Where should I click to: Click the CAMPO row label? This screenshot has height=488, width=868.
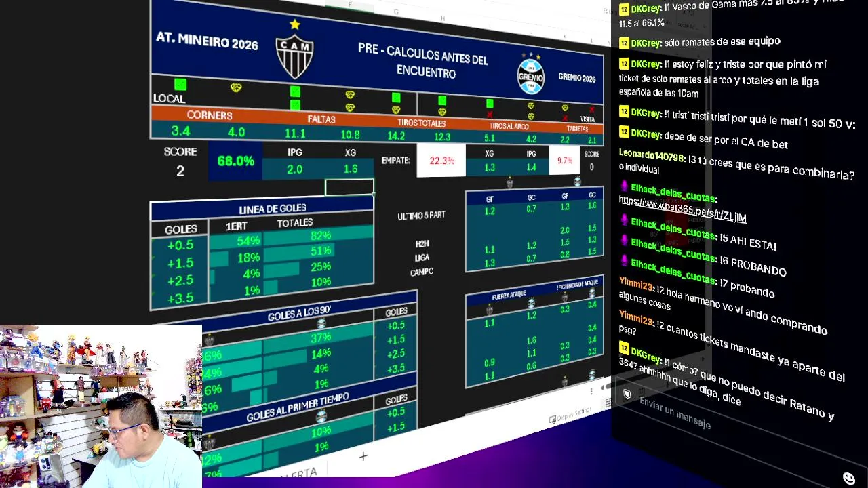(x=422, y=272)
